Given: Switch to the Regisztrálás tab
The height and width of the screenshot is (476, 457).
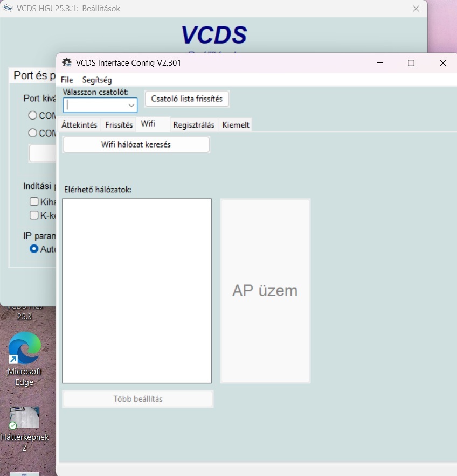Looking at the screenshot, I should point(193,125).
